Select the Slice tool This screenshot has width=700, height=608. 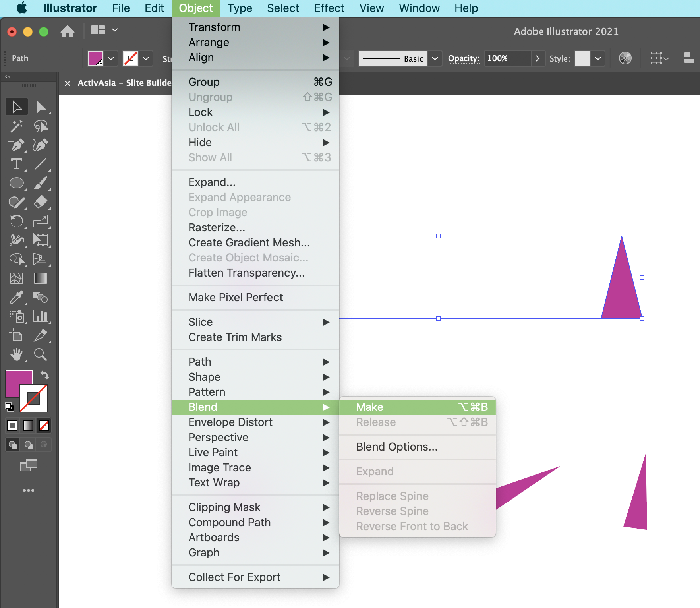click(41, 335)
